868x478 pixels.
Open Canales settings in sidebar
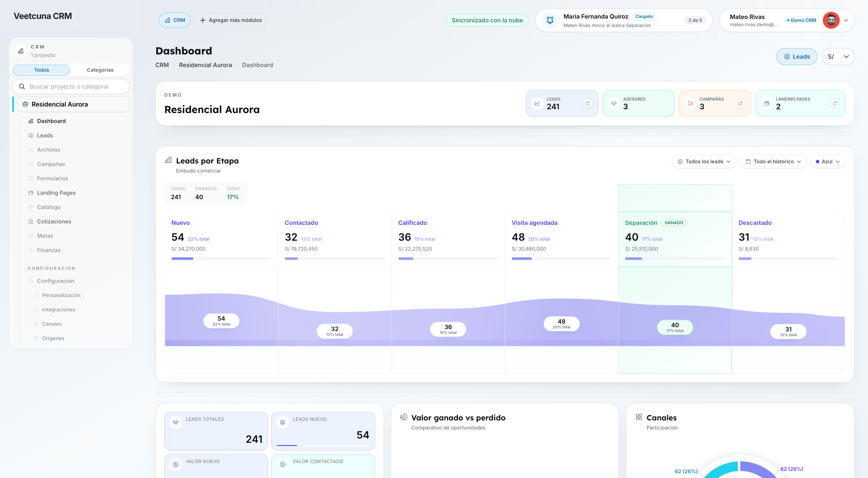point(52,324)
